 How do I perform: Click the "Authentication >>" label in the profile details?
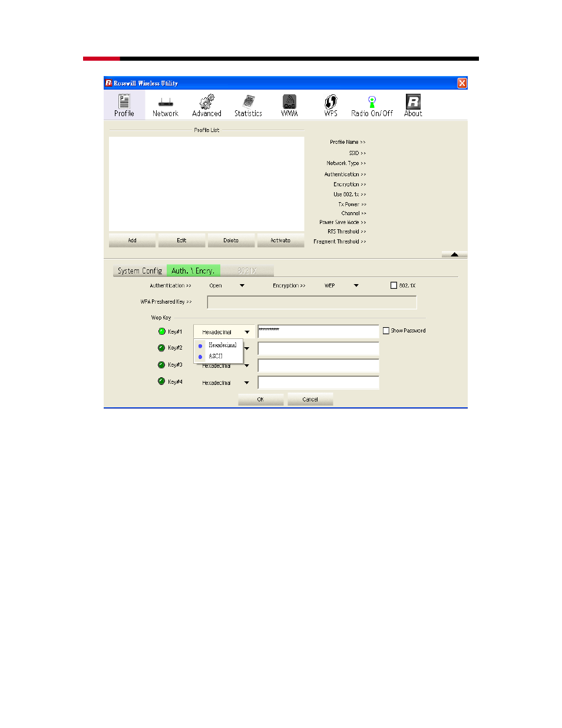345,174
